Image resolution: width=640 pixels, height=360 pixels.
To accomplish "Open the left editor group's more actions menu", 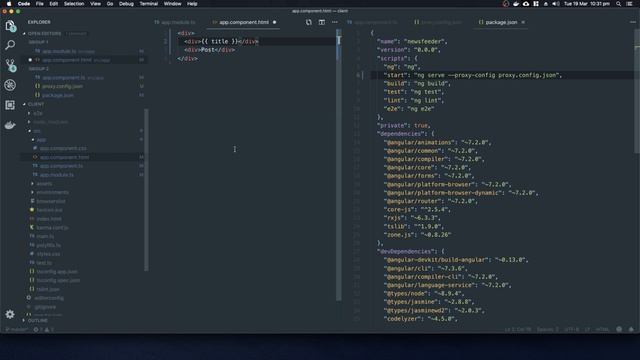I will point(335,22).
